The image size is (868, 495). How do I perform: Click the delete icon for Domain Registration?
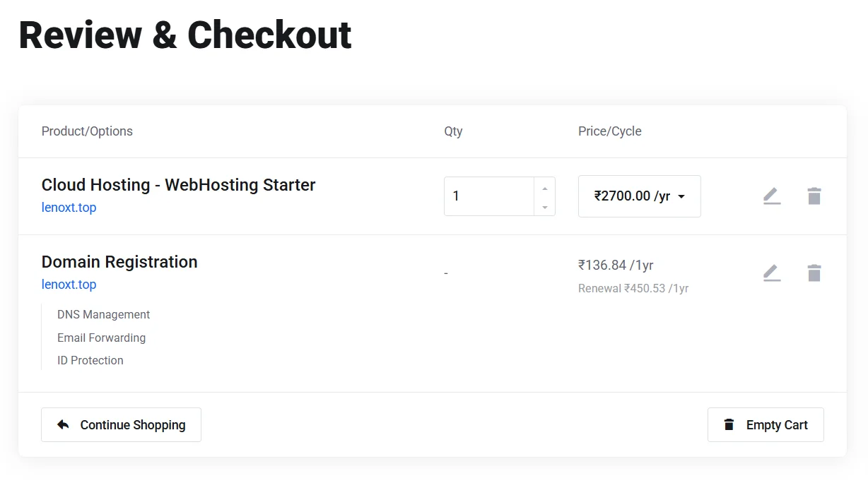tap(814, 273)
